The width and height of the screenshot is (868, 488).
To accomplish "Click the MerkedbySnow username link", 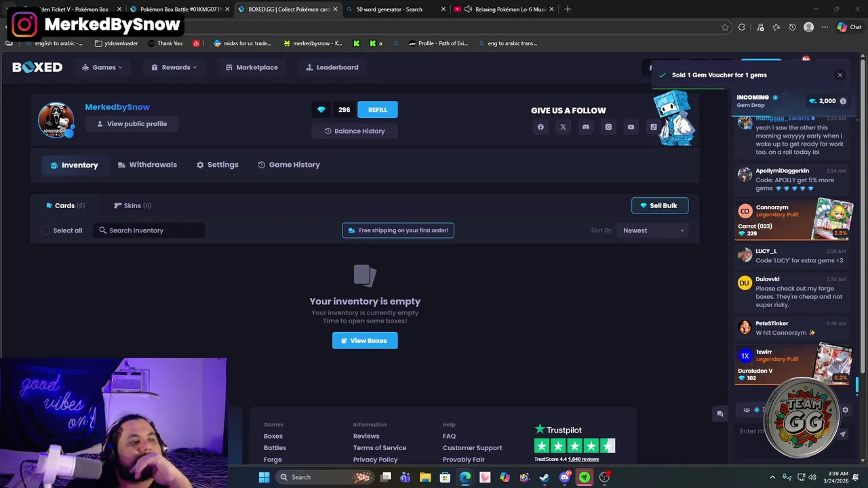I will click(117, 107).
